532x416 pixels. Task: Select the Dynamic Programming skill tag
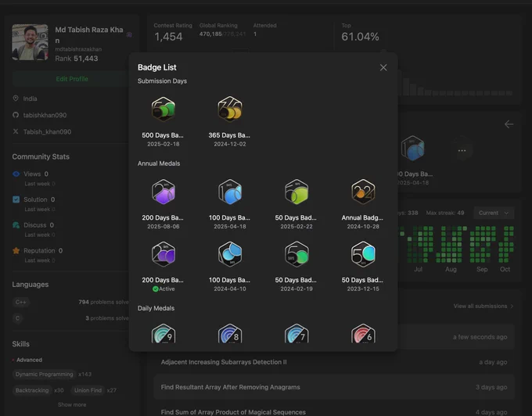(44, 375)
